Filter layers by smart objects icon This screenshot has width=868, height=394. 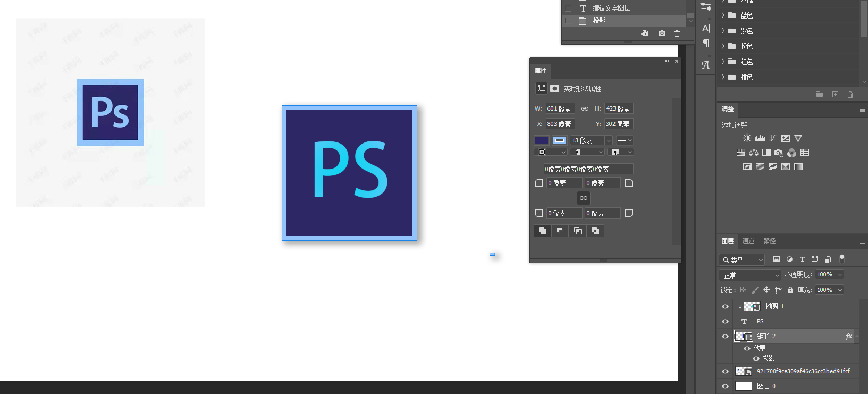828,259
